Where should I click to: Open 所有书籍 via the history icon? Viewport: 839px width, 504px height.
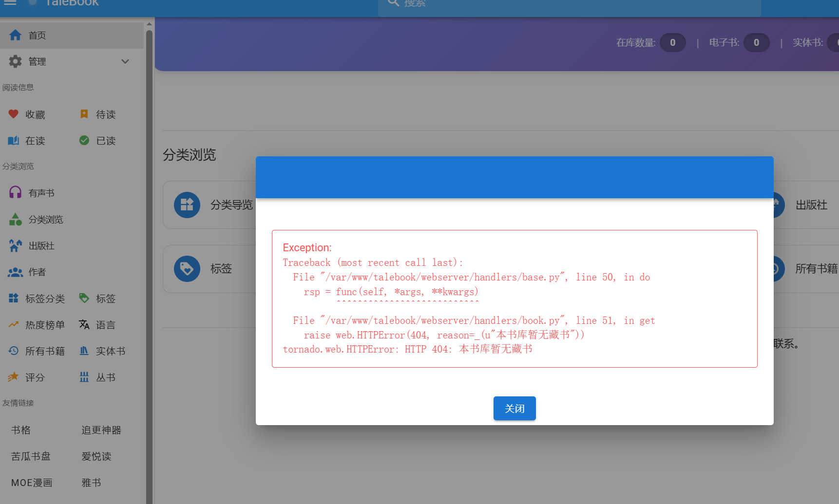pos(14,351)
